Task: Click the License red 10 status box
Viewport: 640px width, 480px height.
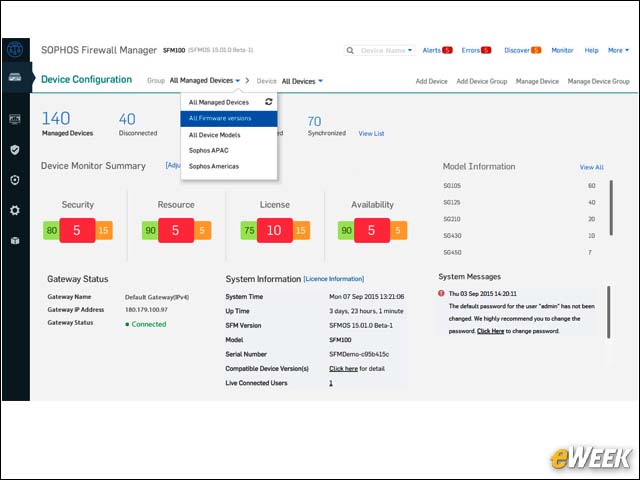Action: pyautogui.click(x=275, y=230)
